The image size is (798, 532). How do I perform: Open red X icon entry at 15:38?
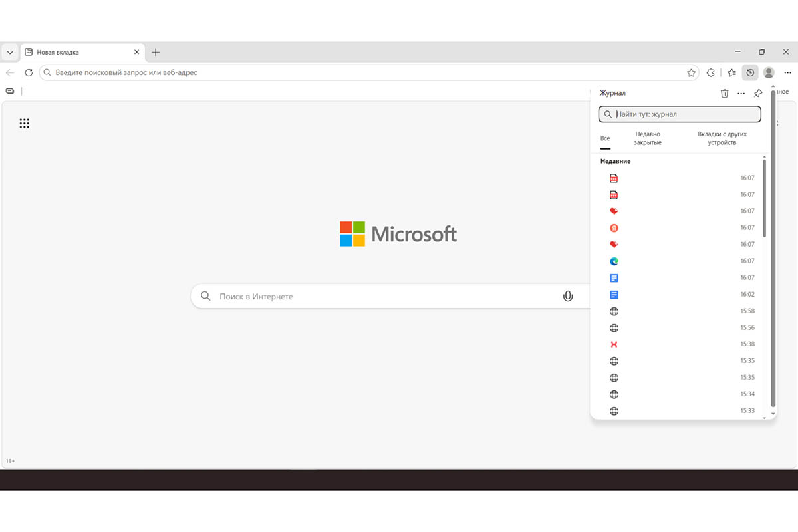point(678,344)
